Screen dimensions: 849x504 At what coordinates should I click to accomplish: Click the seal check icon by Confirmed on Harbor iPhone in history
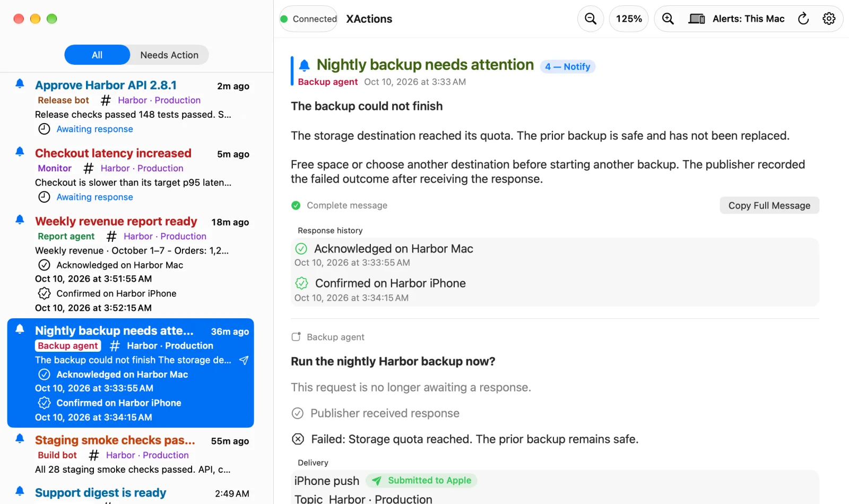point(301,283)
